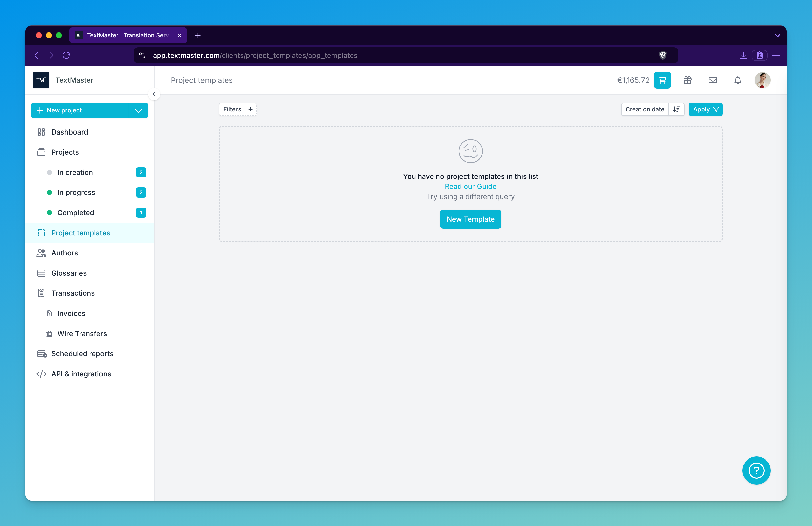Open the Read our Guide link
The image size is (812, 526).
470,186
